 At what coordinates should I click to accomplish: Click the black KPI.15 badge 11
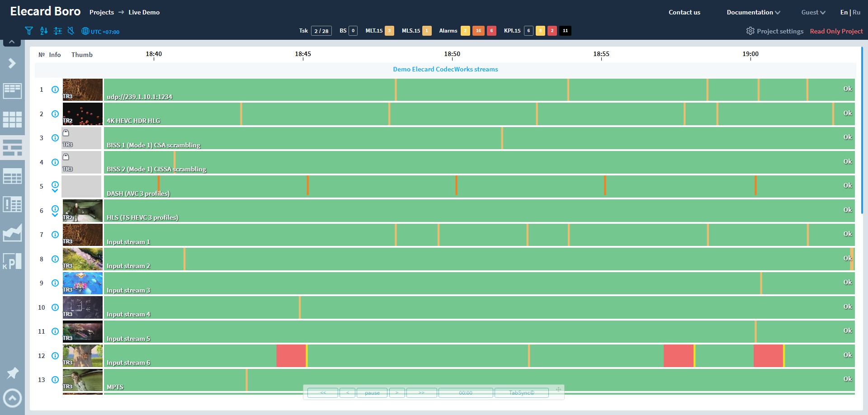pyautogui.click(x=565, y=31)
